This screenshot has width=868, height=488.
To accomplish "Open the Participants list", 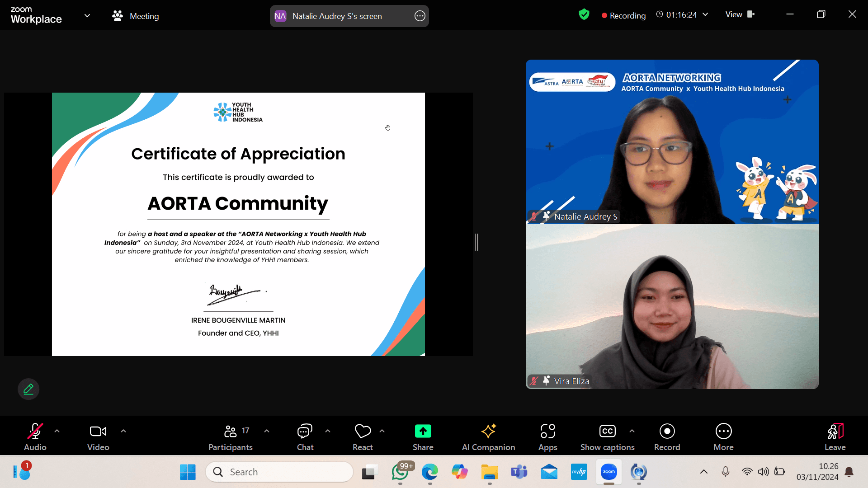I will 231,436.
